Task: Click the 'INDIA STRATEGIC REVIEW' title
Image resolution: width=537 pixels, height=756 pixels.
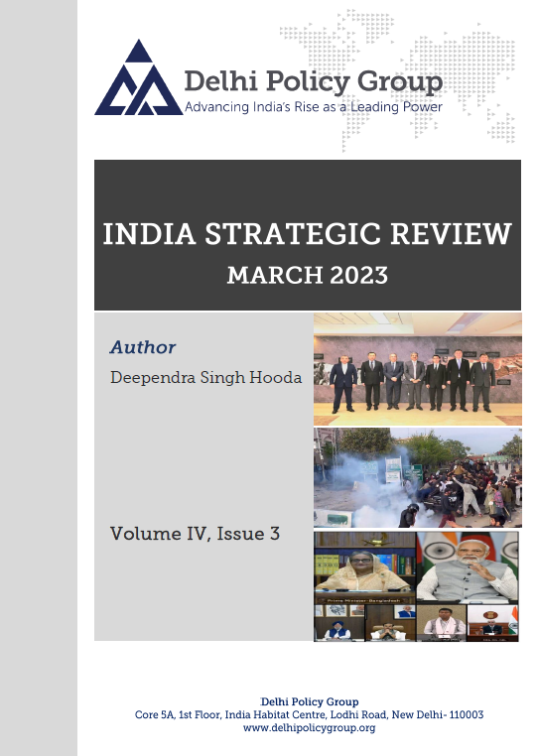Action: coord(307,234)
